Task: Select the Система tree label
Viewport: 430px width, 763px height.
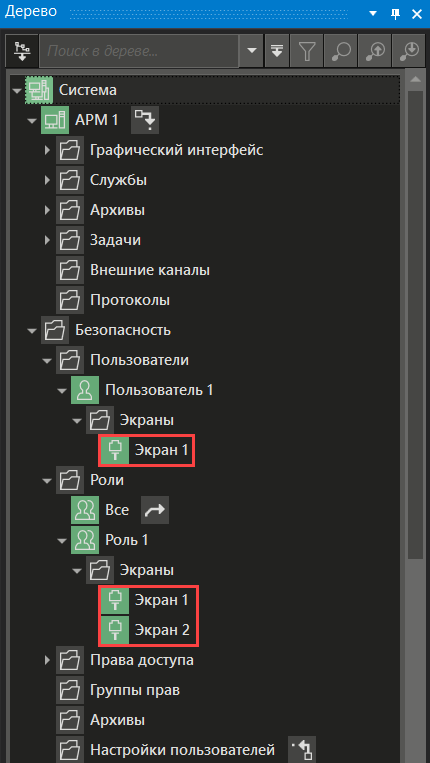Action: pyautogui.click(x=88, y=90)
